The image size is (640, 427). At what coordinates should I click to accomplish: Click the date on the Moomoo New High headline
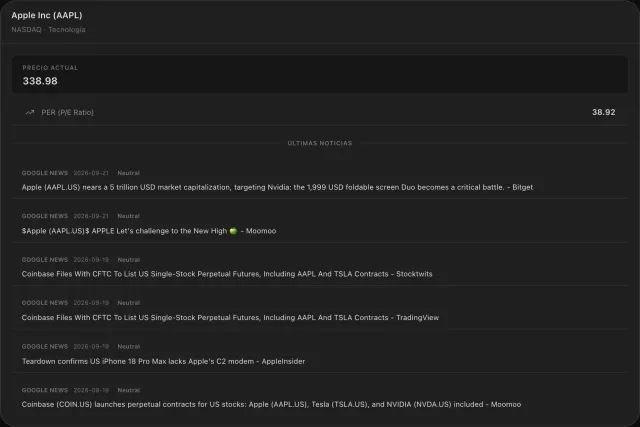pyautogui.click(x=91, y=216)
